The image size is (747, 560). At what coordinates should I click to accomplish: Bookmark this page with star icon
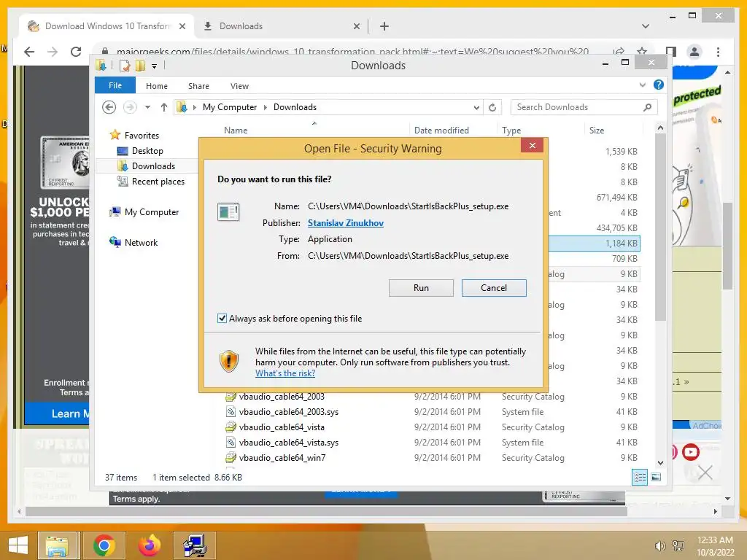click(x=642, y=52)
